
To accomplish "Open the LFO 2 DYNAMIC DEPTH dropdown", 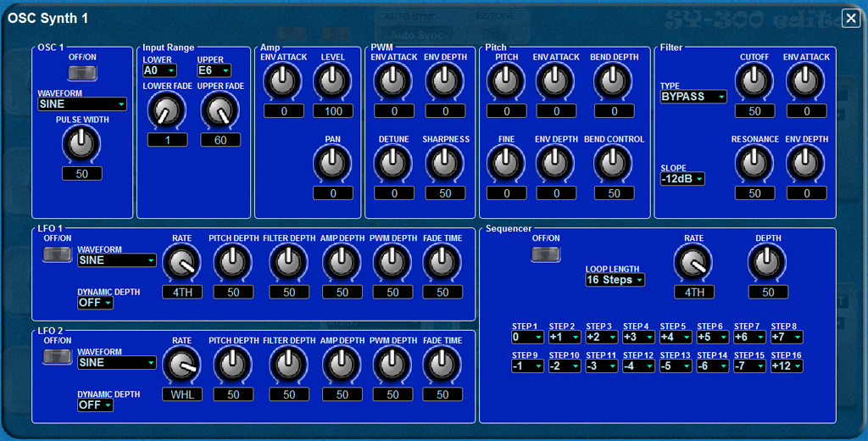I will pyautogui.click(x=95, y=405).
